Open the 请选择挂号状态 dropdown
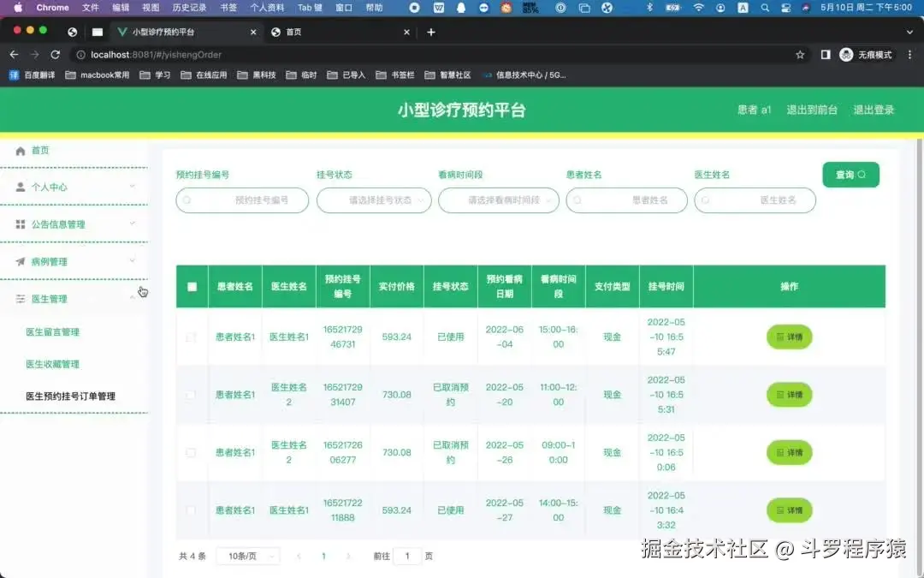The width and height of the screenshot is (924, 578). click(x=374, y=200)
